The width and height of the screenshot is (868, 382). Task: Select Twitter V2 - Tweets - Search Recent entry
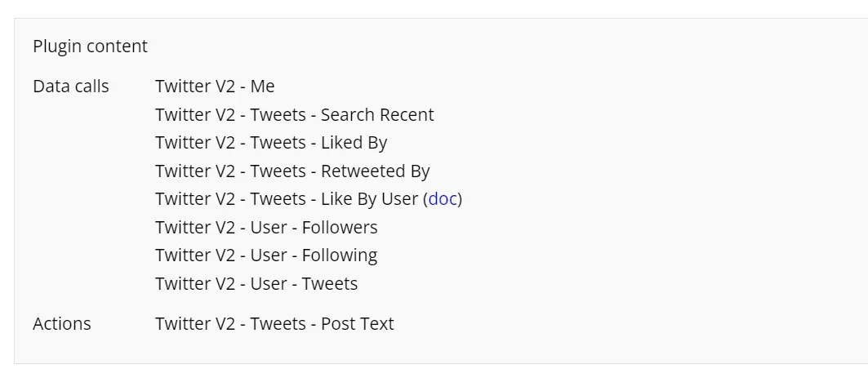(x=295, y=114)
